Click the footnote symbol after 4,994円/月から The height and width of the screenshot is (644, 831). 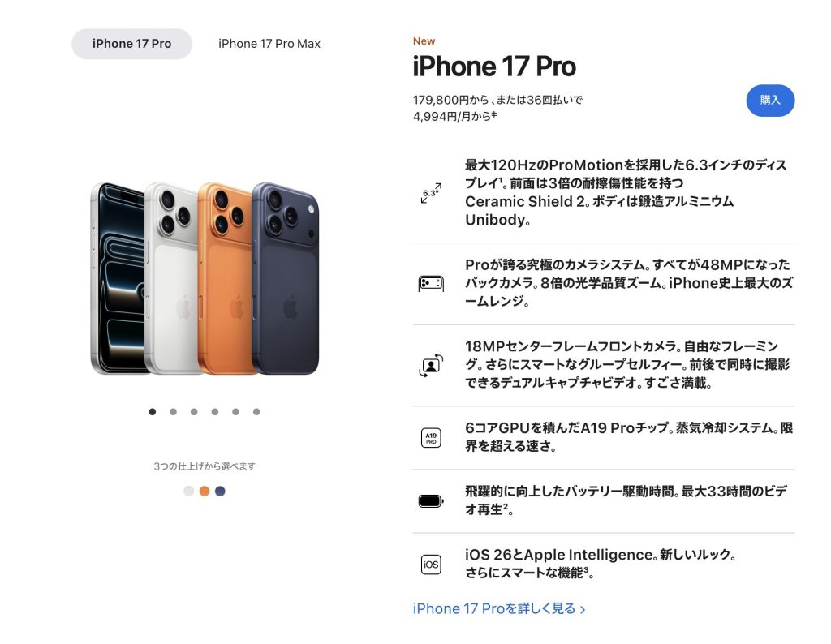(494, 114)
